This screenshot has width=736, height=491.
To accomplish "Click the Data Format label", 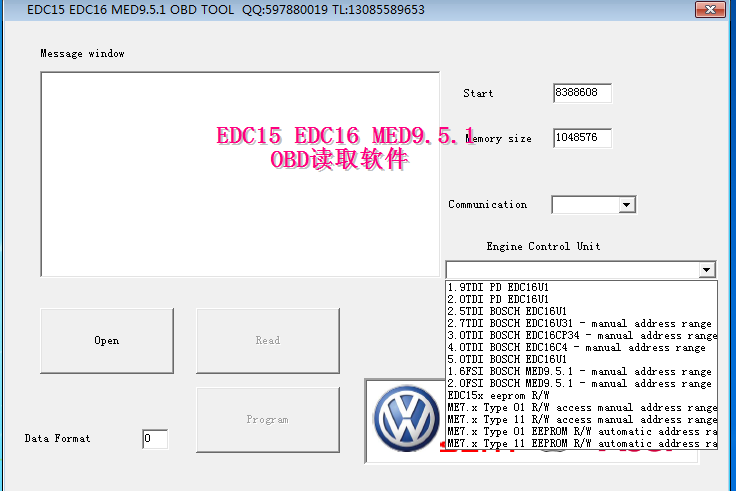I will click(x=57, y=438).
